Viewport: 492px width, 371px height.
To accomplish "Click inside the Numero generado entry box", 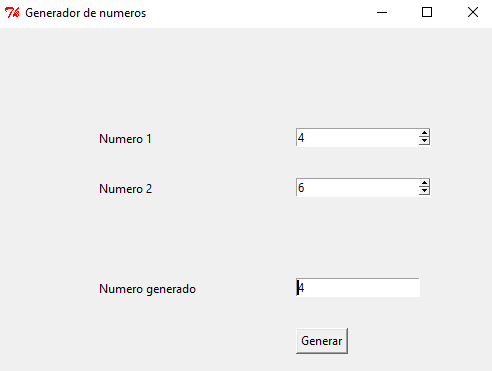I will pyautogui.click(x=358, y=287).
